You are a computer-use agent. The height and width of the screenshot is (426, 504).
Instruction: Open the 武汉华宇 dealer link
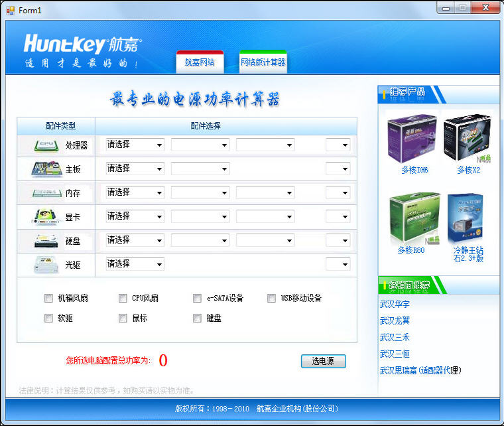click(x=395, y=304)
